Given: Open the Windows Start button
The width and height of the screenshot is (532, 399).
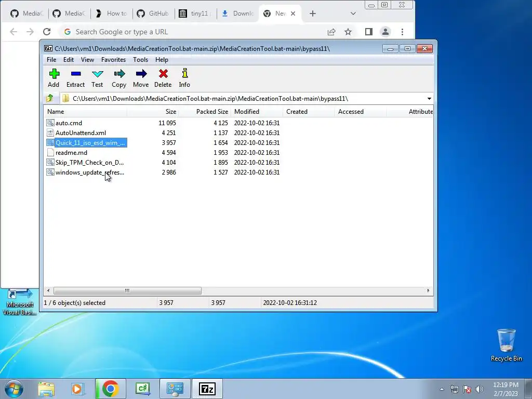Looking at the screenshot, I should pos(14,389).
